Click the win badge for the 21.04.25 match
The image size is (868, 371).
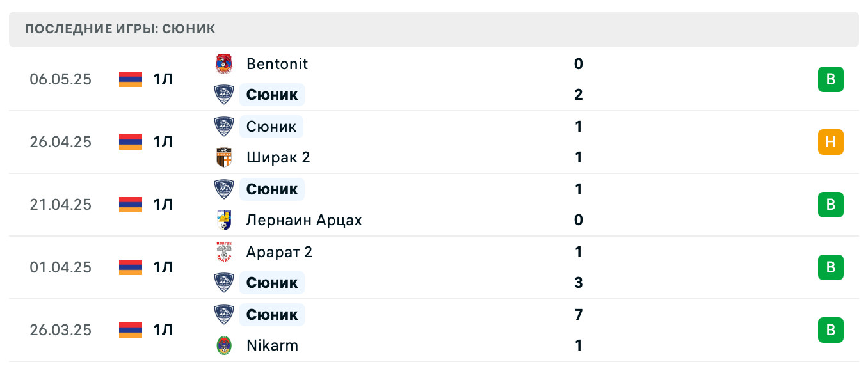(830, 205)
